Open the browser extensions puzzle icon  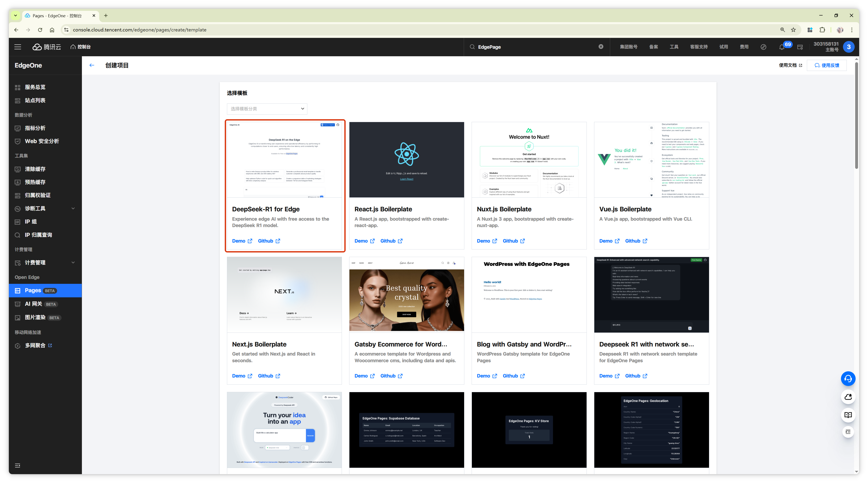point(822,30)
